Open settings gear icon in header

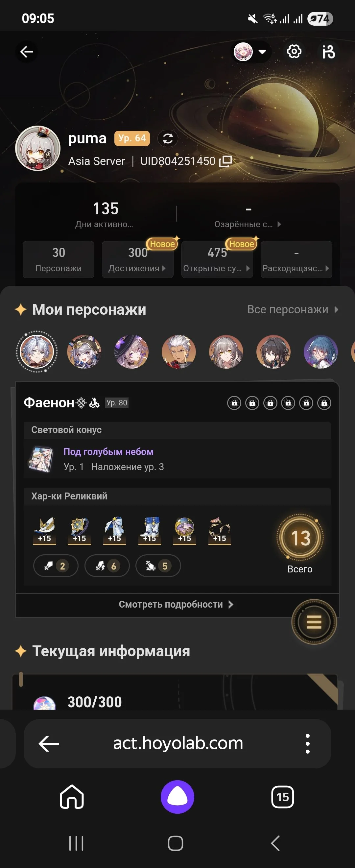[x=294, y=52]
